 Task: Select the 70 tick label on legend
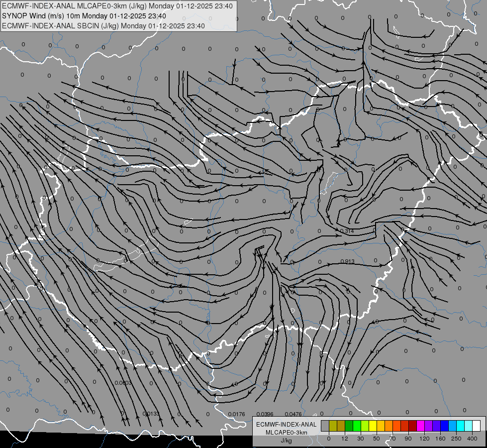pyautogui.click(x=392, y=439)
